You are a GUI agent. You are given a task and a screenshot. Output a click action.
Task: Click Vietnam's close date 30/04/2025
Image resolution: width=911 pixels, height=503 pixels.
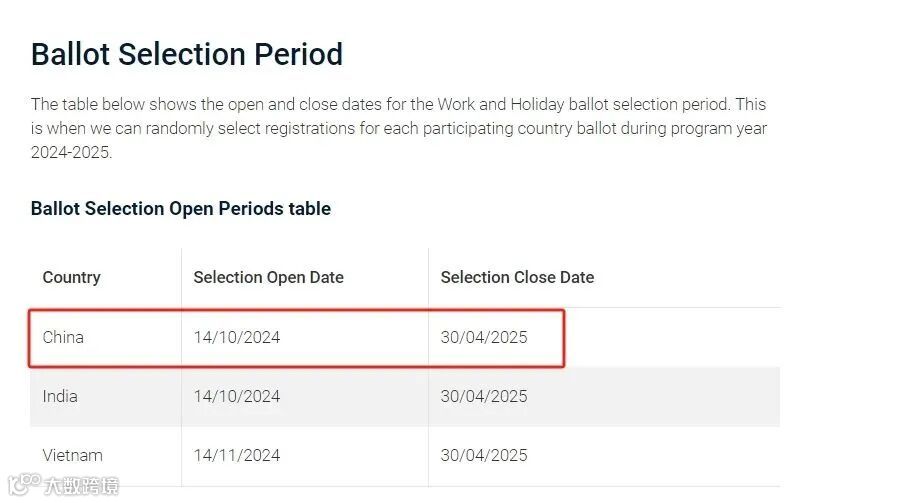[x=483, y=455]
